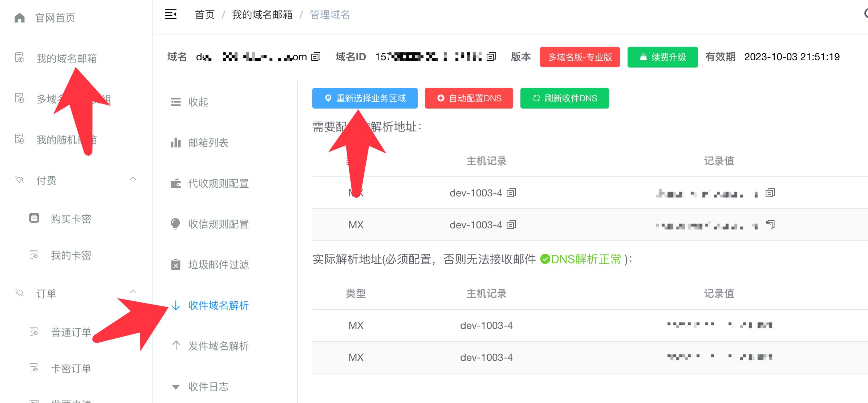The image size is (868, 403).
Task: Go to 首页 breadcrumb link
Action: point(205,15)
